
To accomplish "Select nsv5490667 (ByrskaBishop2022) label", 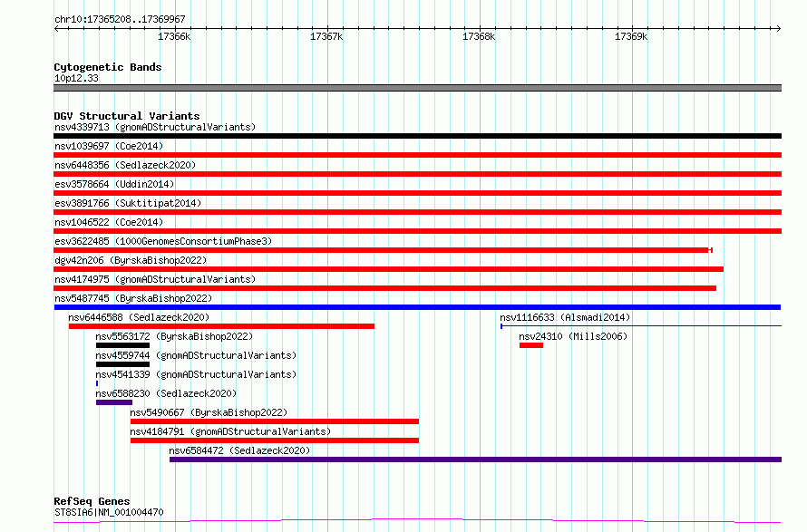I will 209,412.
